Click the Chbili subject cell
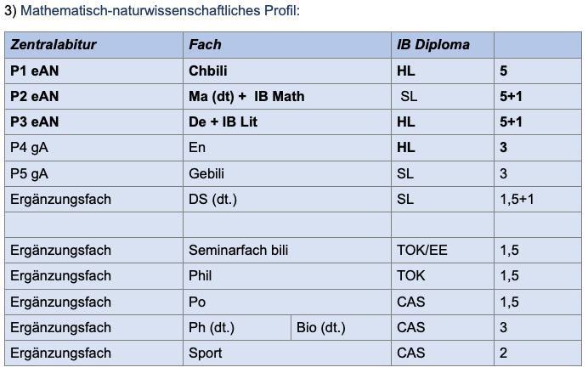 coord(287,71)
